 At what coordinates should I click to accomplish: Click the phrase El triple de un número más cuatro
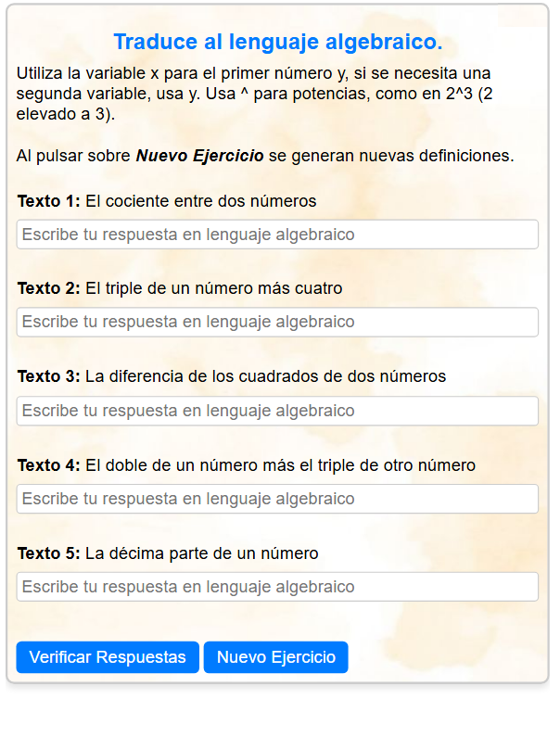pos(214,288)
